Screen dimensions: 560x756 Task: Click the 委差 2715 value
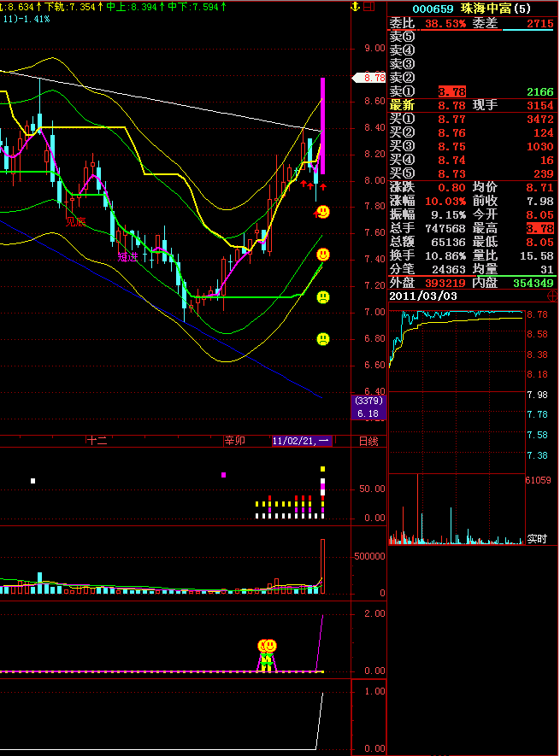tap(539, 24)
